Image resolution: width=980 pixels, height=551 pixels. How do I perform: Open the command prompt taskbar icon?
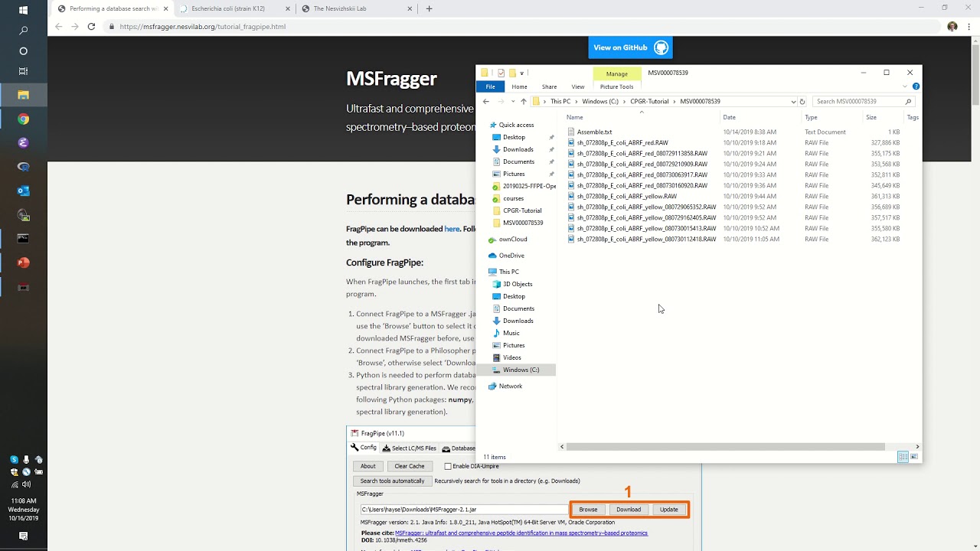23,239
